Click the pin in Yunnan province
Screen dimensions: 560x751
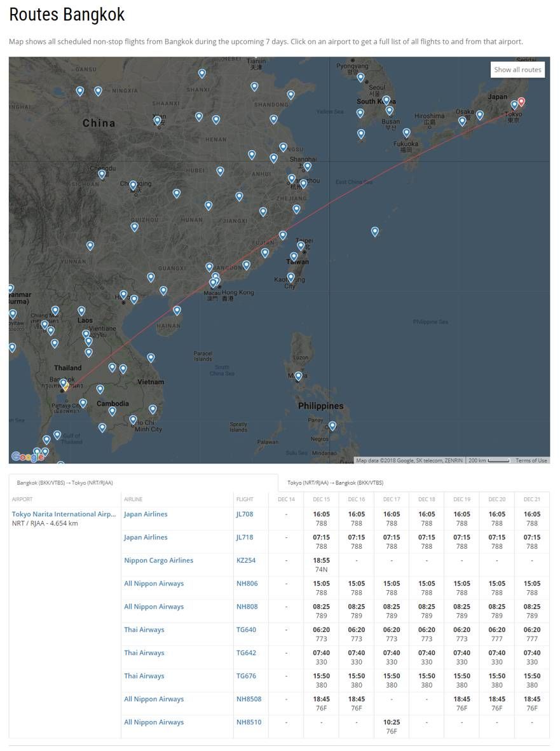coord(90,245)
